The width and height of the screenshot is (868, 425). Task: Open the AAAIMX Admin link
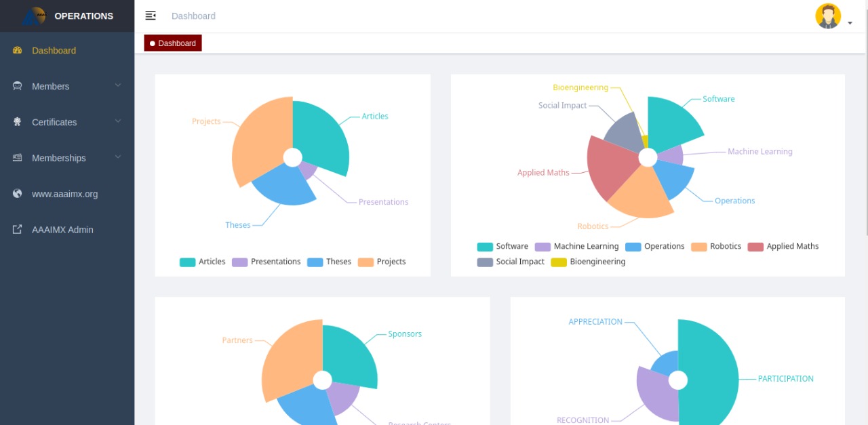pos(67,230)
